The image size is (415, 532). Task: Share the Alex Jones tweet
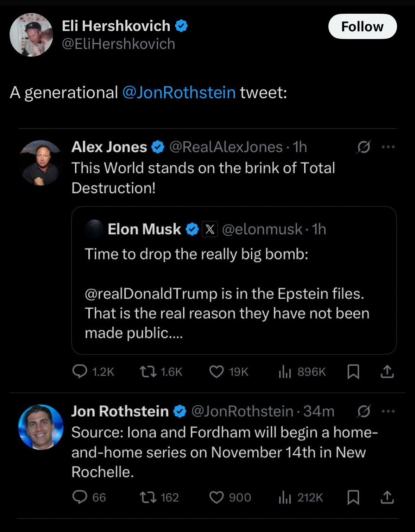[x=387, y=372]
